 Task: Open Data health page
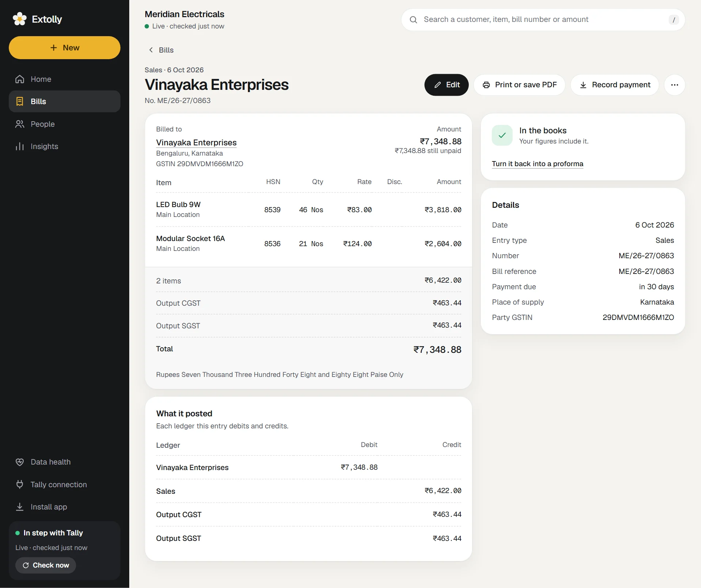pyautogui.click(x=65, y=462)
